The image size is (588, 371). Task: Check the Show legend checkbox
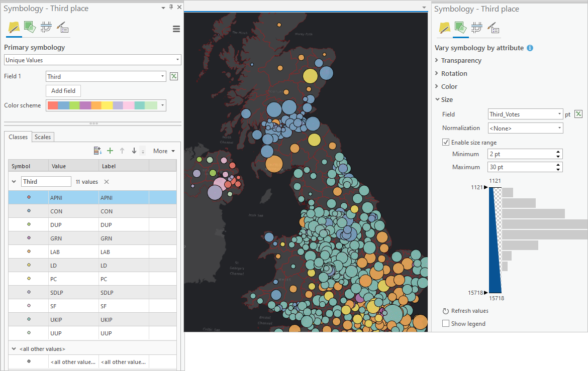446,324
